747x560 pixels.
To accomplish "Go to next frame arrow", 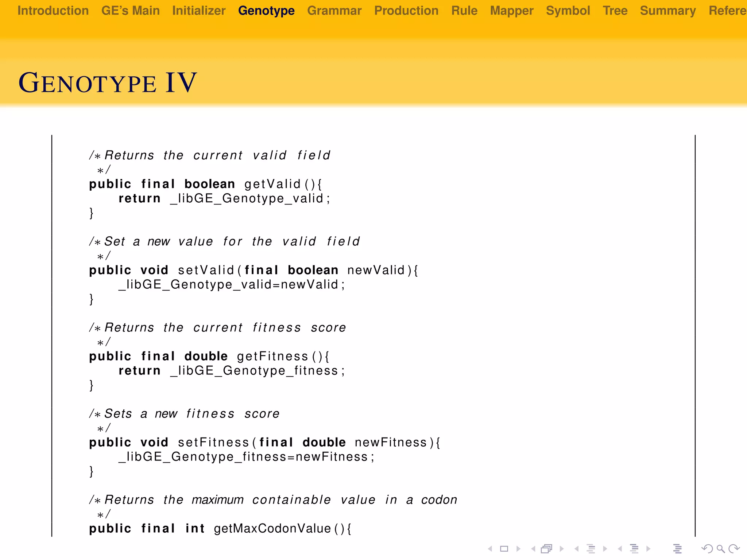I will [562, 549].
